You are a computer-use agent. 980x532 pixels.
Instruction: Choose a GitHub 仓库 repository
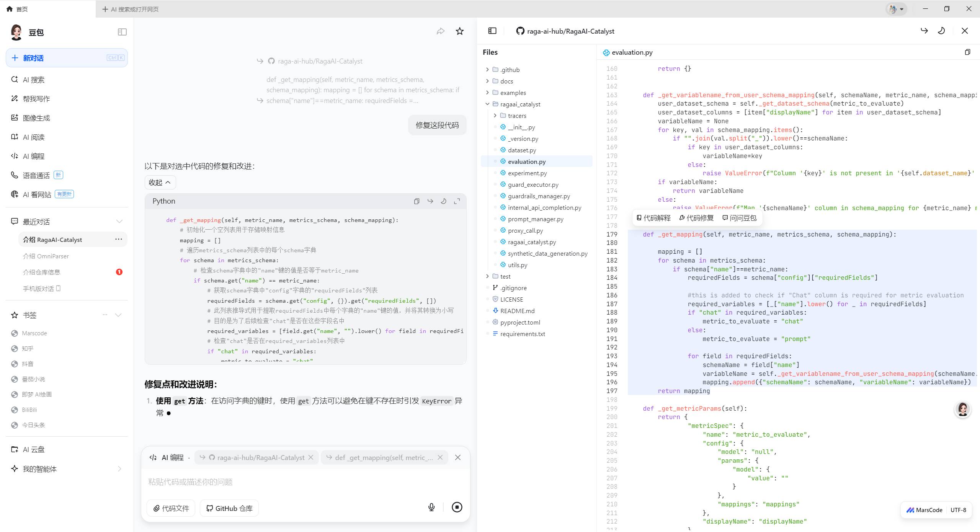(229, 508)
